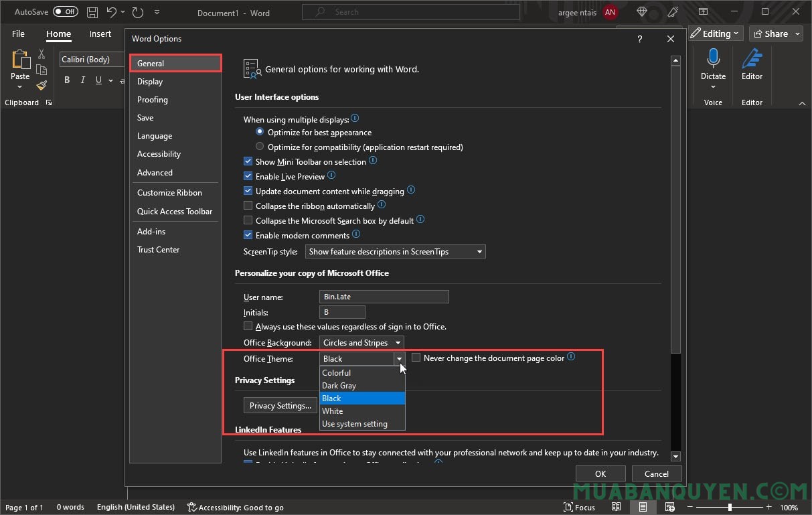Click info icon beside Mini Toolbar option
812x515 pixels.
pos(373,161)
